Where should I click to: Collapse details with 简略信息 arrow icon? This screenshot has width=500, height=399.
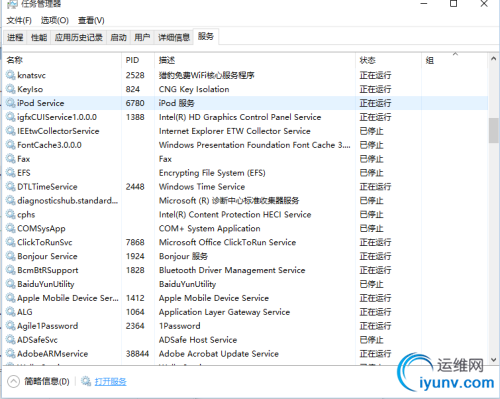tap(13, 381)
